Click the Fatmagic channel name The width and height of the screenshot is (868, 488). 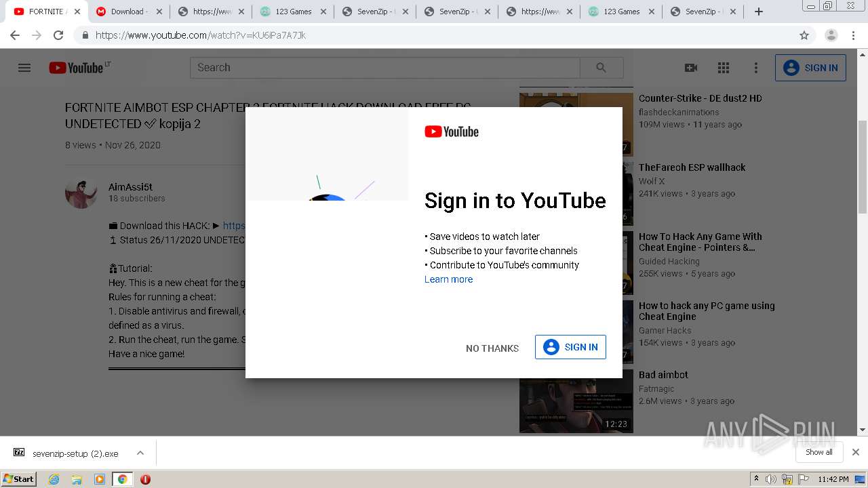coord(656,389)
